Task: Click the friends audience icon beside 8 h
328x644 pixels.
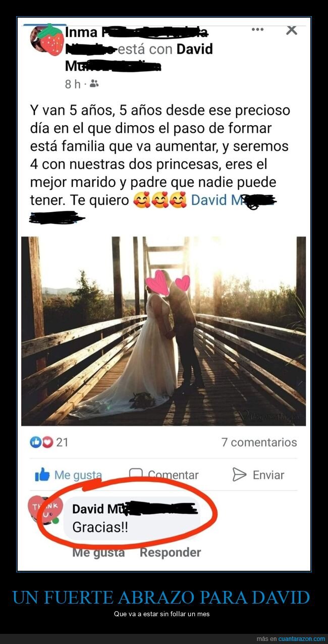Action: click(94, 84)
